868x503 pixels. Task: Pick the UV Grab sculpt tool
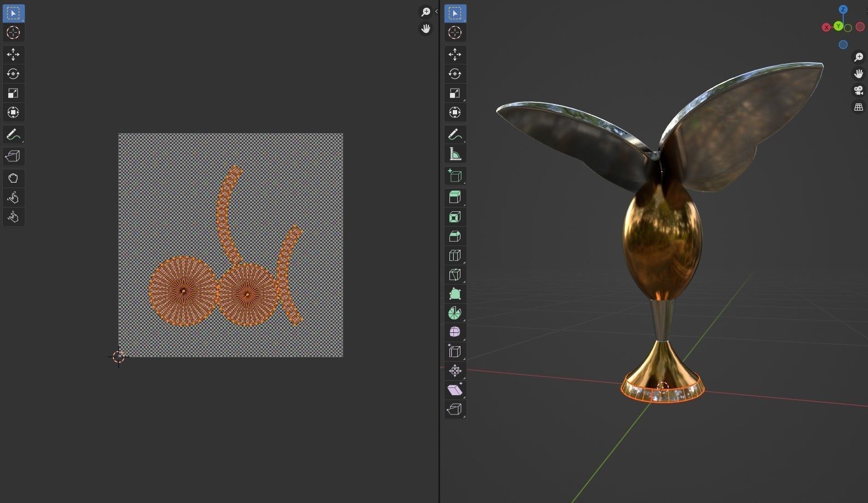13,178
